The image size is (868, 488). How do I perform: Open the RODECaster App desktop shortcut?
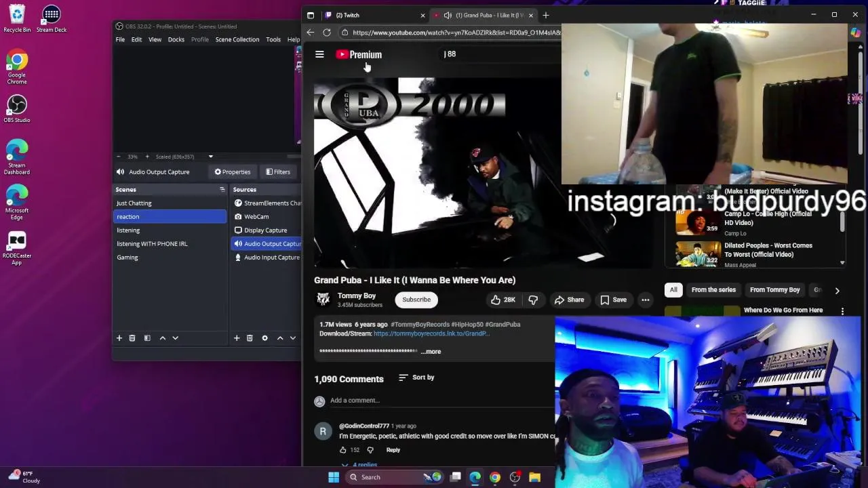[17, 249]
